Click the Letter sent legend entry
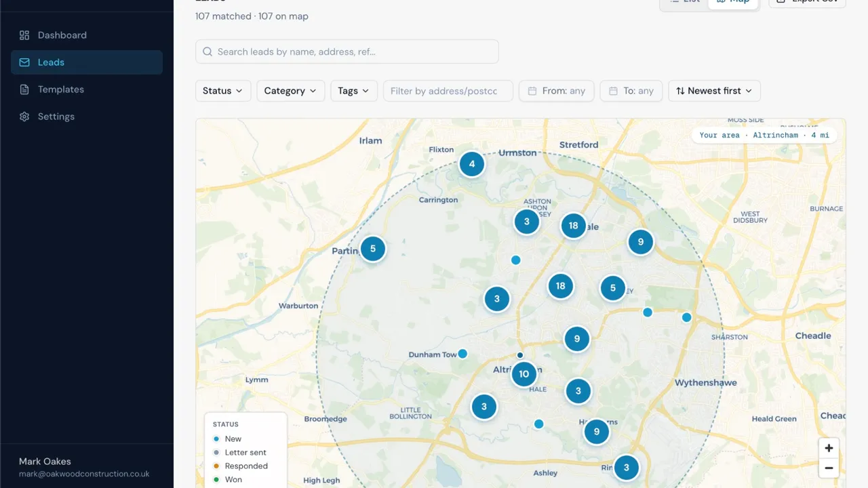 [239, 453]
